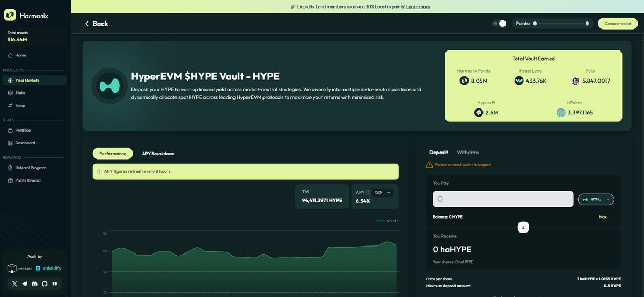This screenshot has width=644, height=297.
Task: Click the Vault chart legend entry
Action: tap(387, 221)
